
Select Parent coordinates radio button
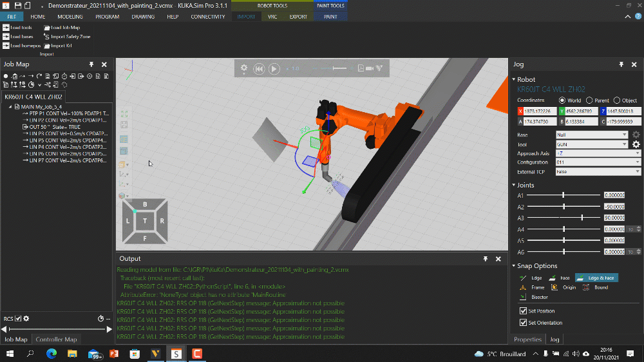(589, 100)
